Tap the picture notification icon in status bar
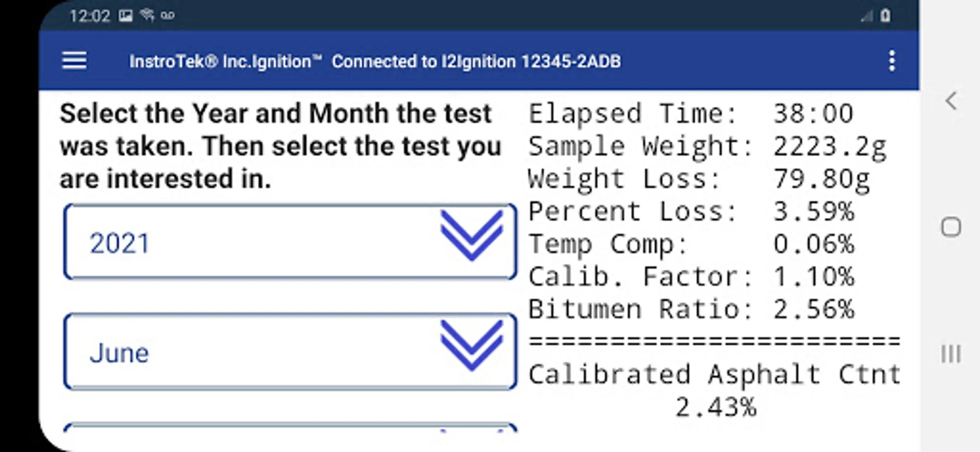 125,16
